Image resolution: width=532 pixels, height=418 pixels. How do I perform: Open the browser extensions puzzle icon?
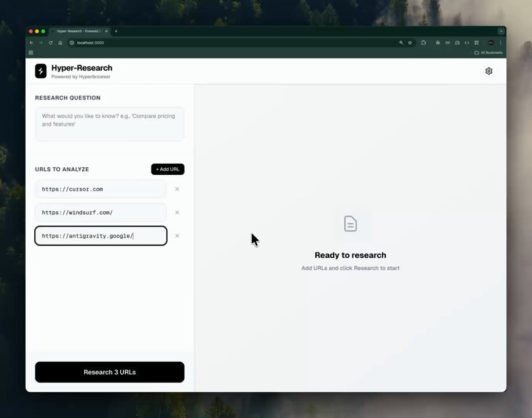click(x=423, y=43)
